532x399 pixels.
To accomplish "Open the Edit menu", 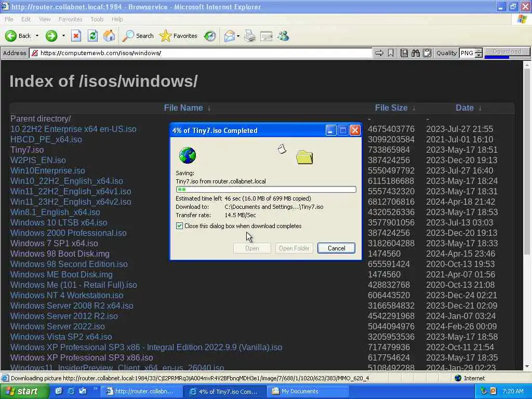I will pyautogui.click(x=26, y=19).
